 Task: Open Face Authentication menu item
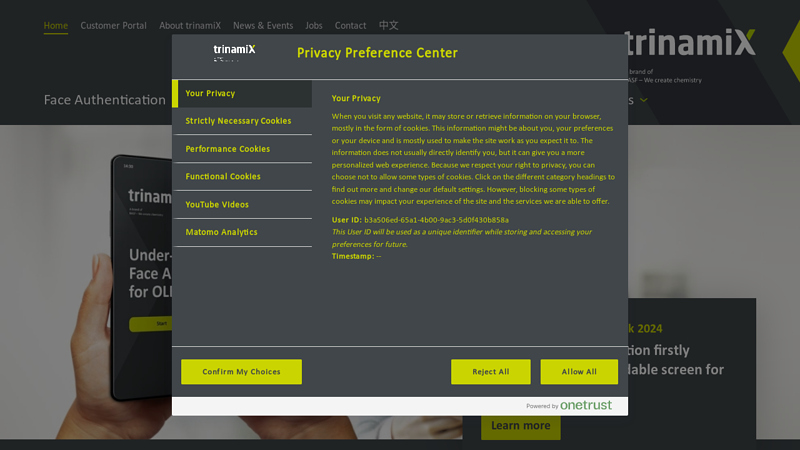pyautogui.click(x=105, y=100)
